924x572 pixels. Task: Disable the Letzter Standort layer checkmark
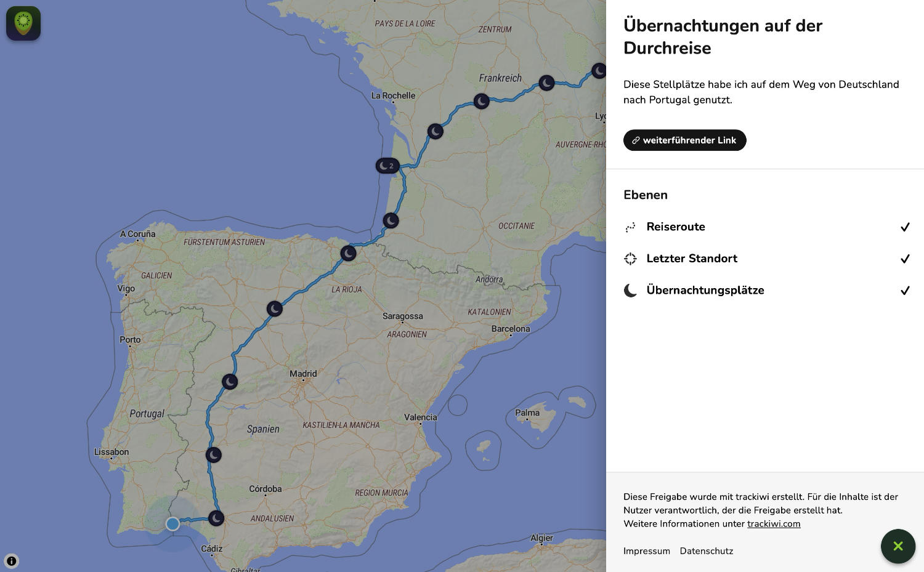(904, 259)
